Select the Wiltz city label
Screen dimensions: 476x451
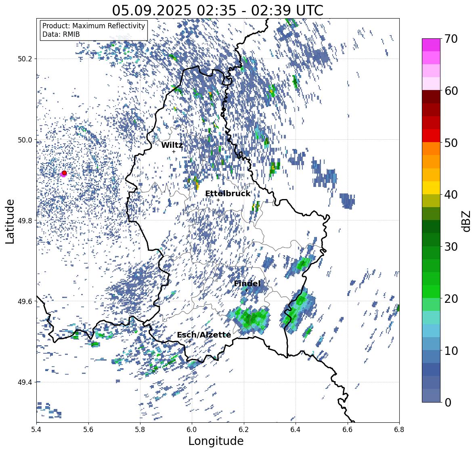172,145
